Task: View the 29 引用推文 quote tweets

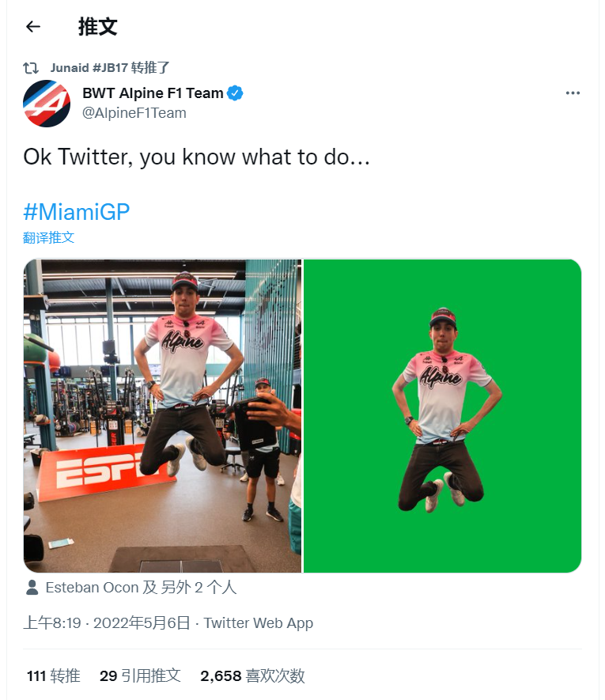Action: pos(140,675)
